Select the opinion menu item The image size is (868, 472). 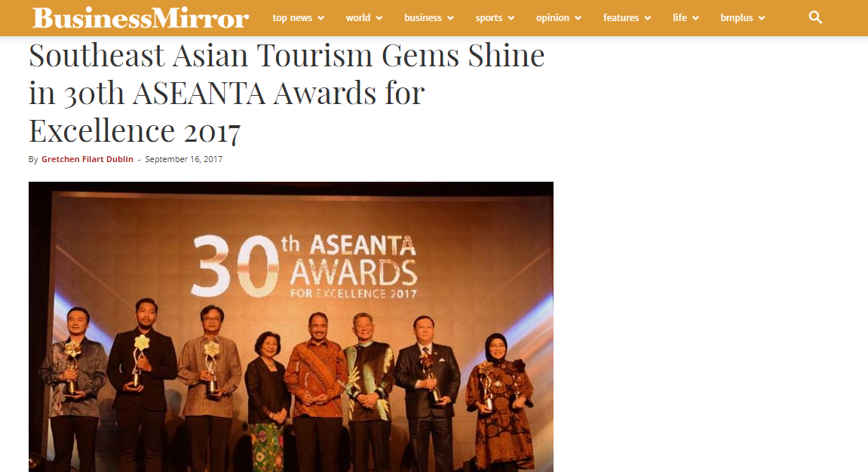coord(553,17)
